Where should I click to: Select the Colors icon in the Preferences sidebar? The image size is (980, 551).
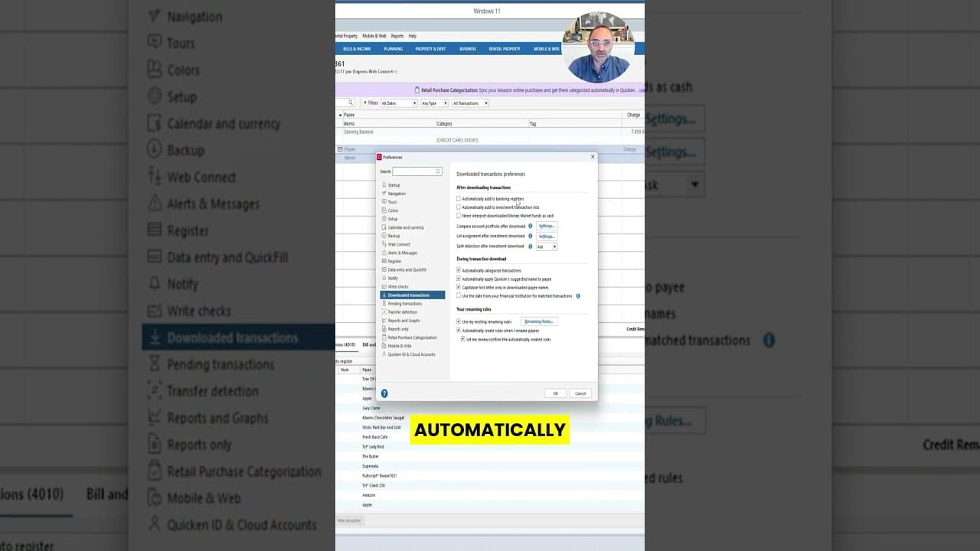coord(384,210)
